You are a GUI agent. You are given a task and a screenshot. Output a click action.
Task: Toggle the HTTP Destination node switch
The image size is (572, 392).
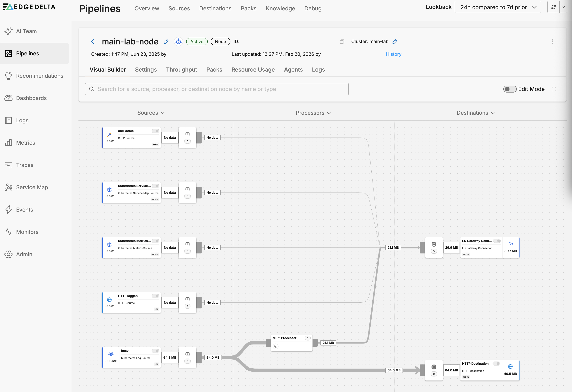496,364
